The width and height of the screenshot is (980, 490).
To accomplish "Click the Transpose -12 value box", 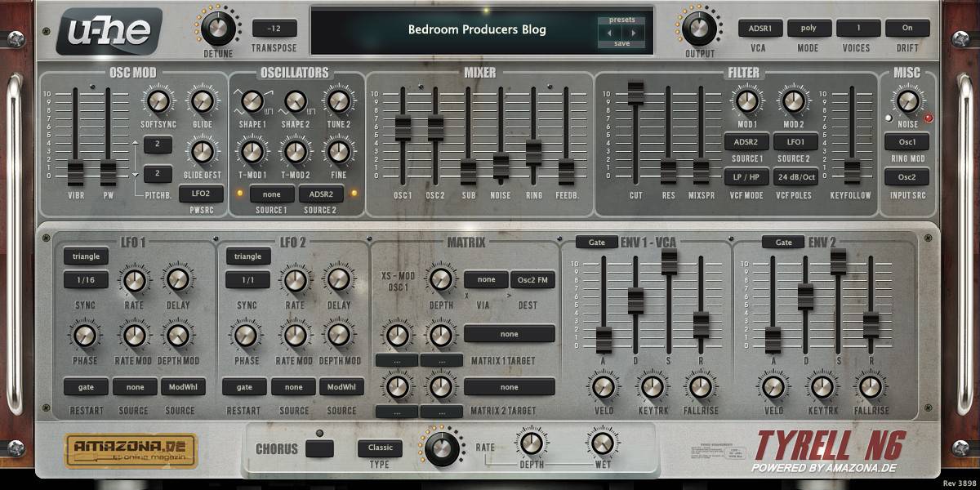I will (x=274, y=28).
